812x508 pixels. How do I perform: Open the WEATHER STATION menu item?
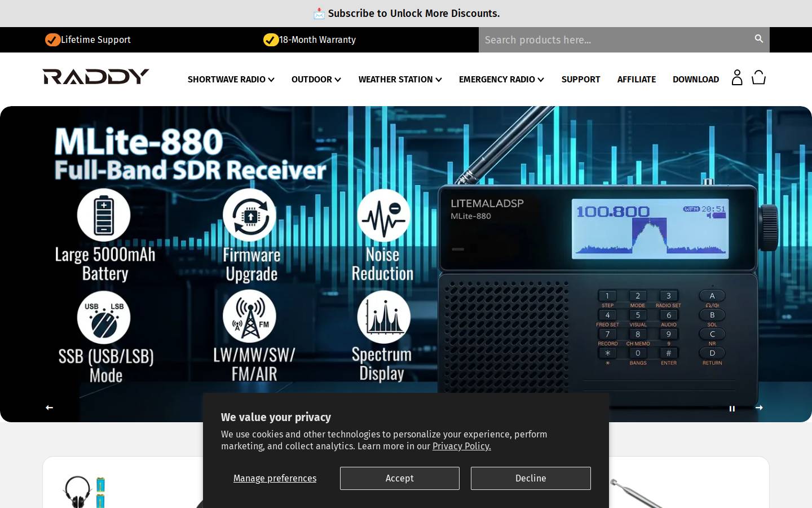(396, 80)
